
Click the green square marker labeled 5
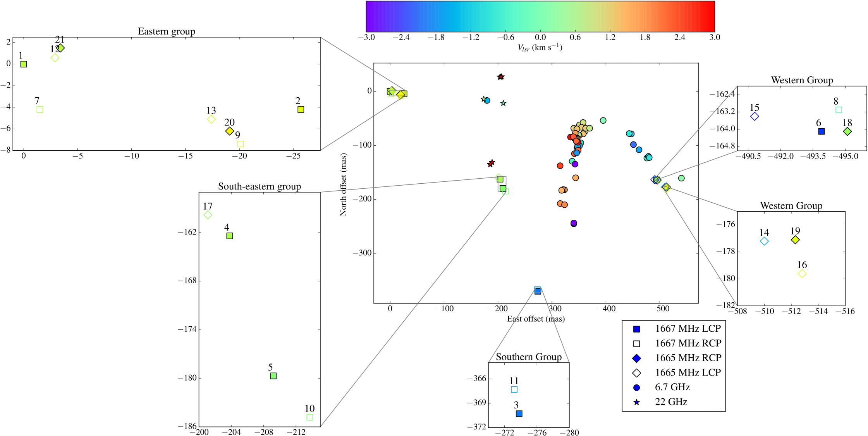(273, 376)
